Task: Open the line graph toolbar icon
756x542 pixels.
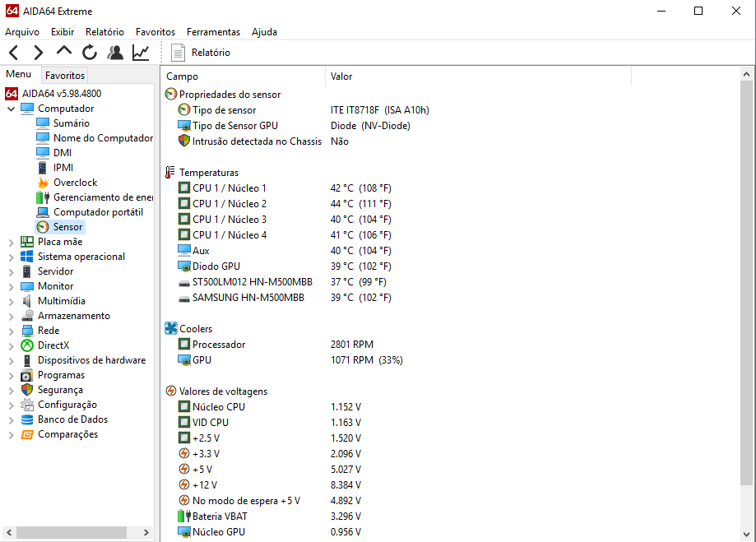Action: [x=141, y=52]
